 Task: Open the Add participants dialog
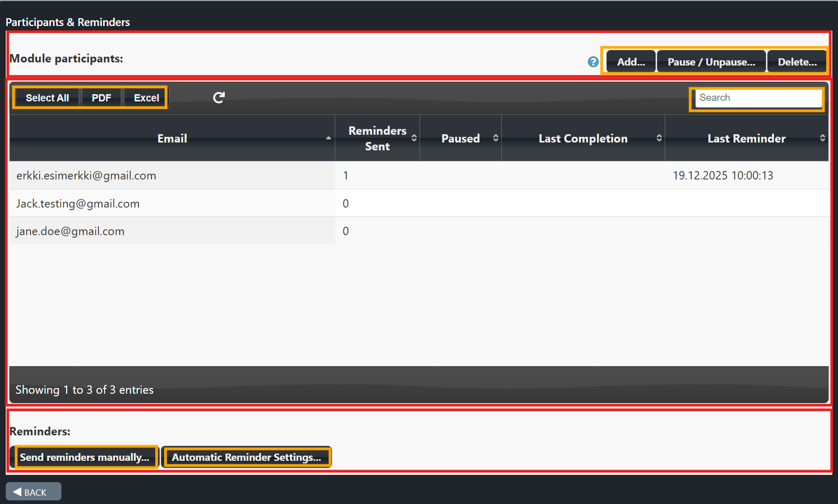[630, 62]
